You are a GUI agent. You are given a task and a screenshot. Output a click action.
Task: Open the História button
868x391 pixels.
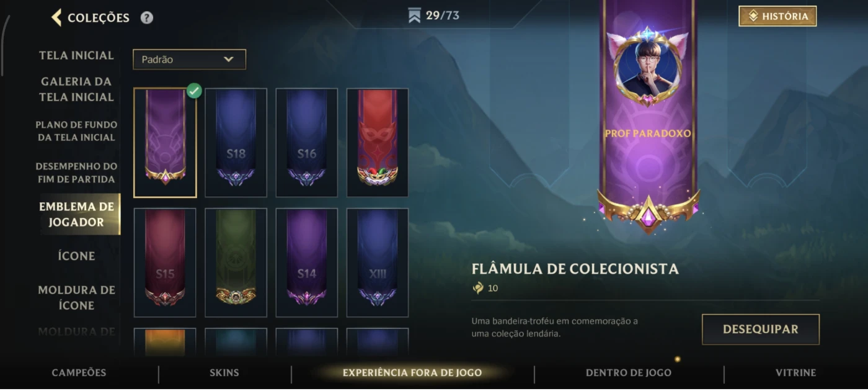pos(777,16)
